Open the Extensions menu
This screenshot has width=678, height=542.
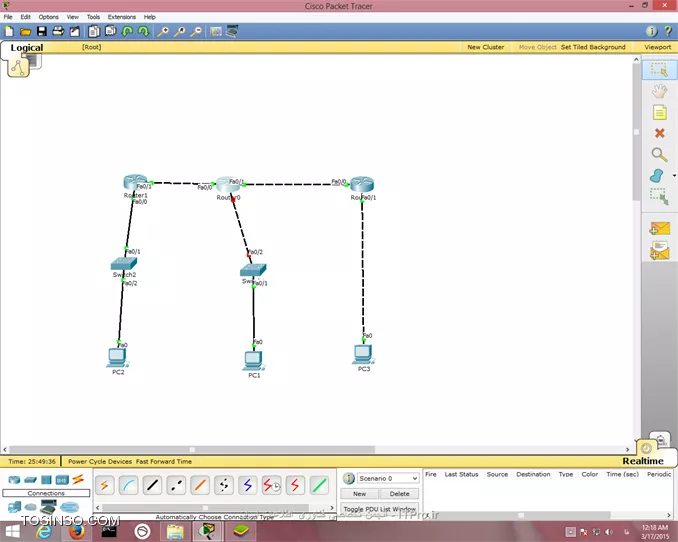(122, 17)
